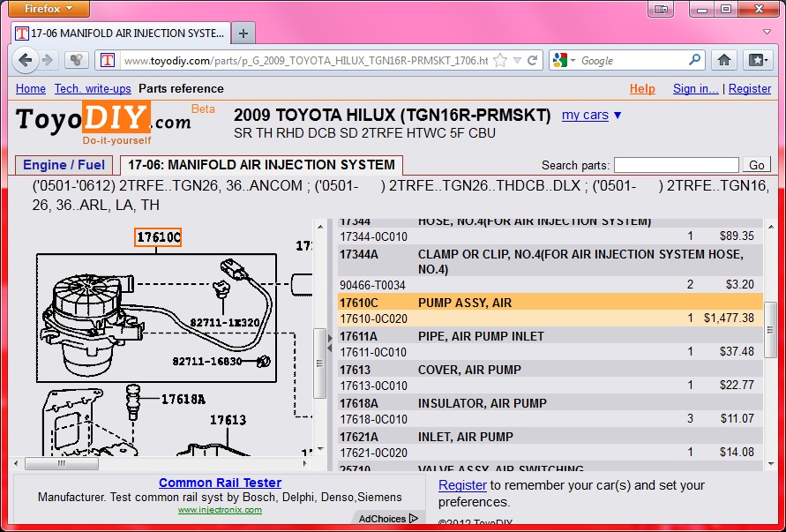
Task: Click the Search parts text field
Action: 676,165
